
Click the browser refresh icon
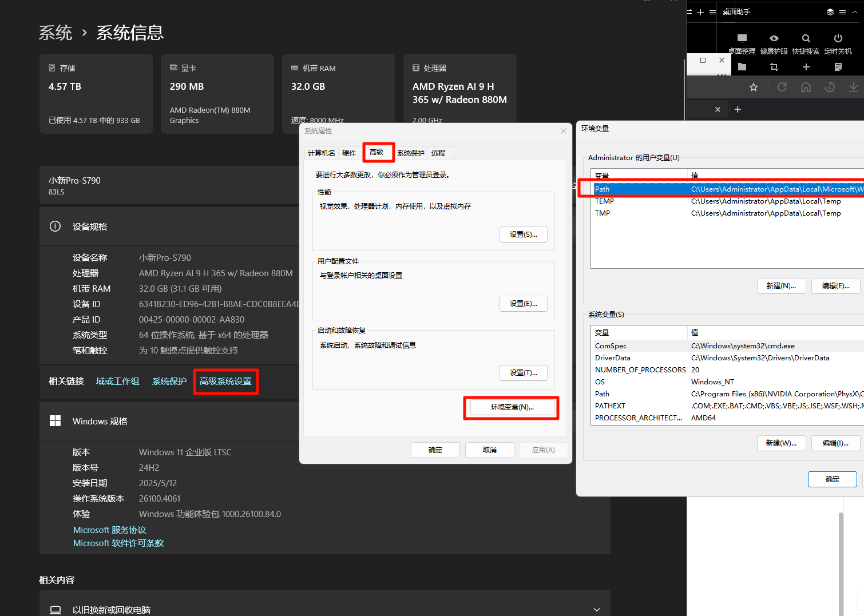782,87
